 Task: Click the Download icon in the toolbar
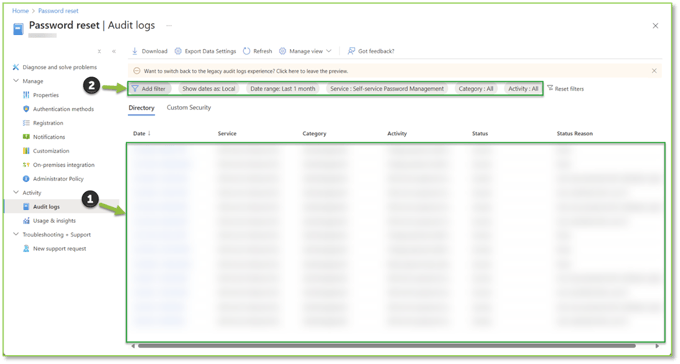(x=135, y=51)
